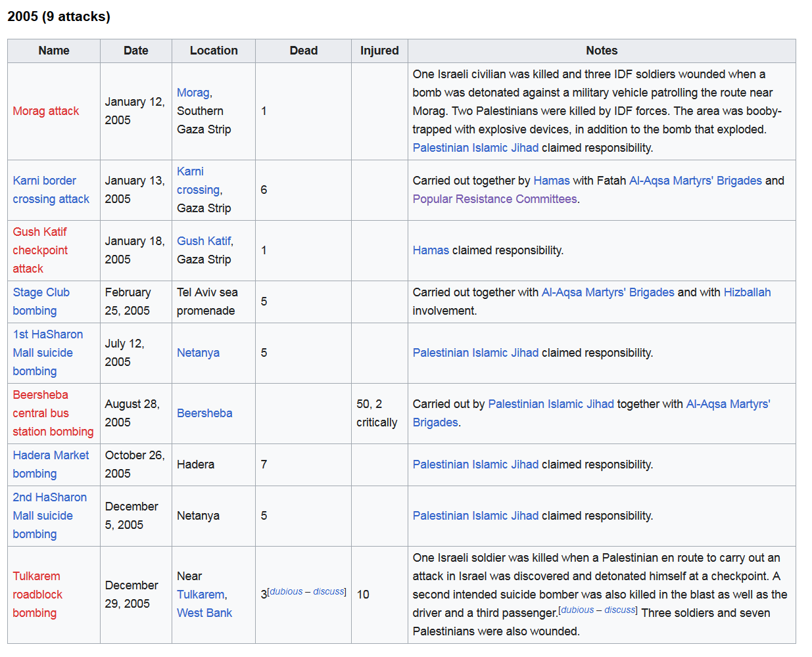Open the Hizballah link
The height and width of the screenshot is (657, 812).
[748, 292]
